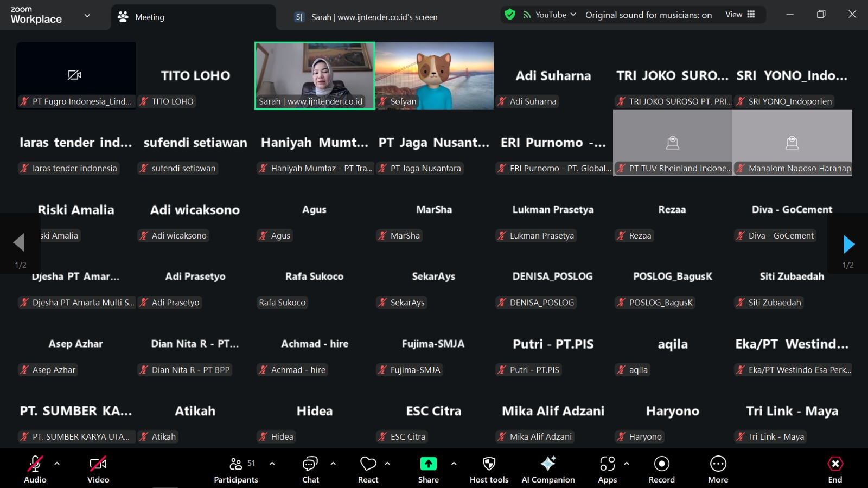Expand the YouTube livestream dropdown

(550, 15)
